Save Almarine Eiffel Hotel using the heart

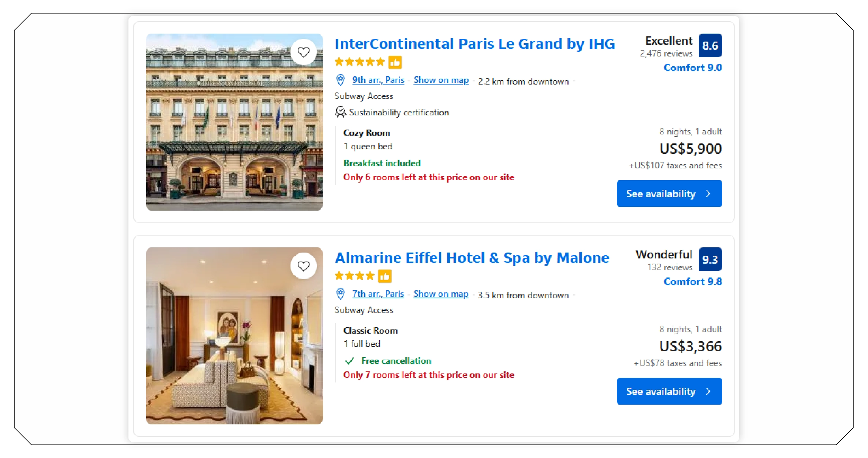coord(304,265)
